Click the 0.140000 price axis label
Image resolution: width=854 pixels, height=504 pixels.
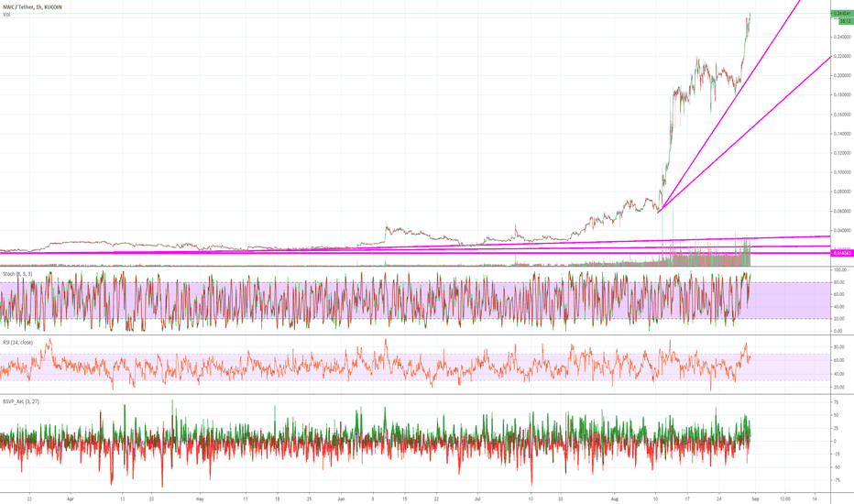pos(842,134)
